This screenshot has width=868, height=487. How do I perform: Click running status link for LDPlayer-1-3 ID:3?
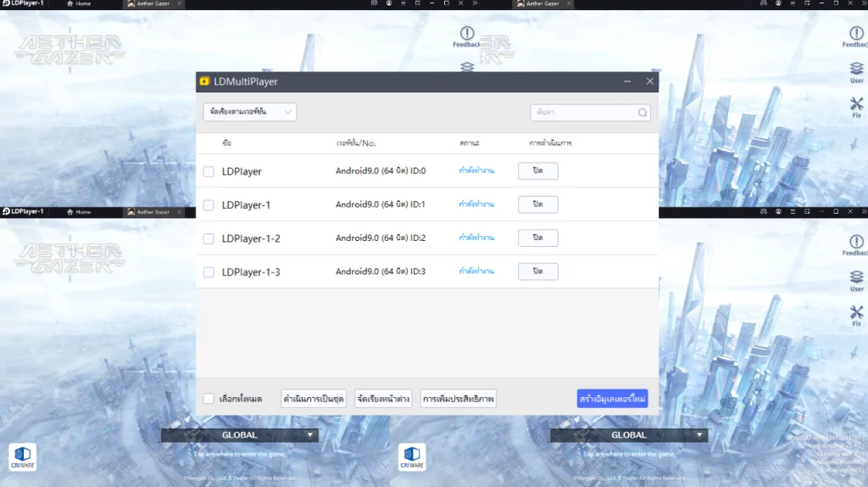click(476, 271)
